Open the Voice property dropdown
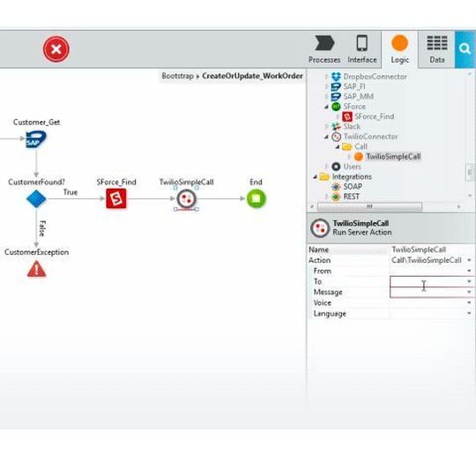 click(469, 303)
